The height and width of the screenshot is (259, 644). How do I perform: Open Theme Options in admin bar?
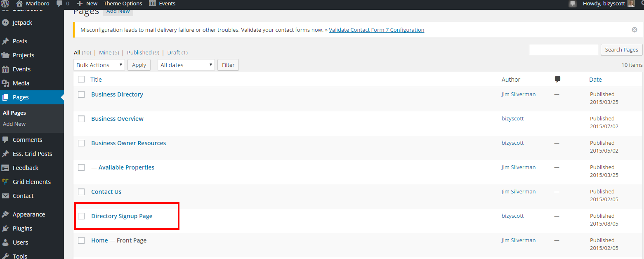tap(123, 4)
